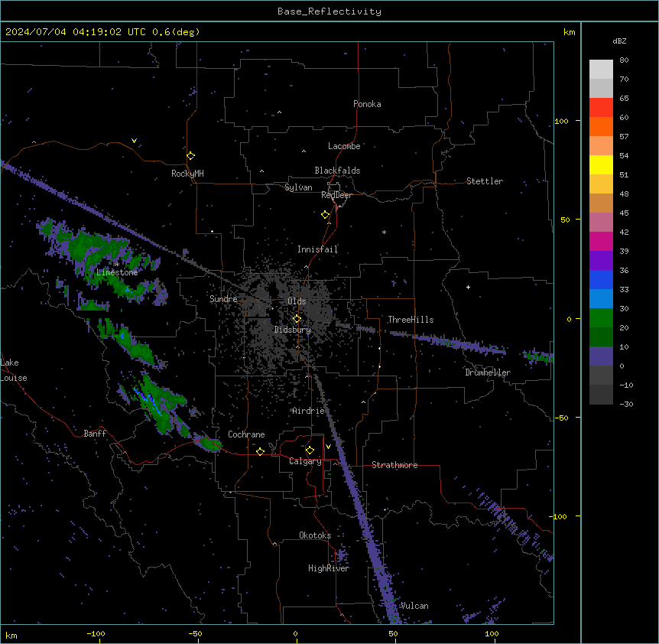Click the Lacombe city label
659x644 pixels.
click(x=344, y=146)
